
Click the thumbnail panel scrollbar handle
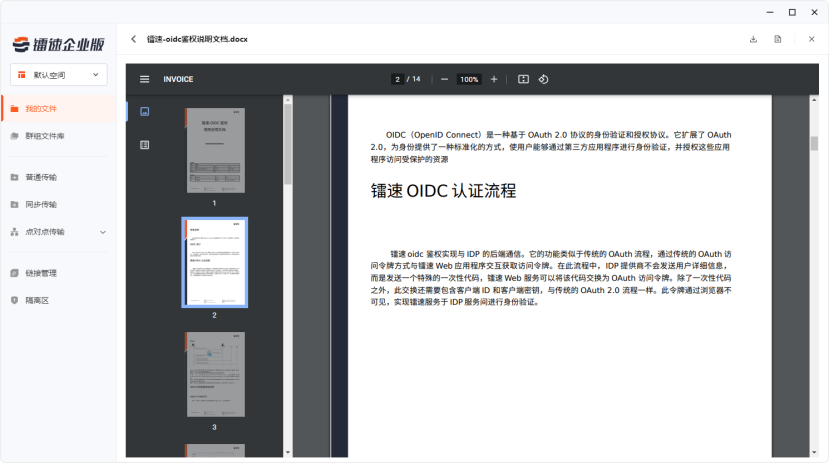point(288,144)
